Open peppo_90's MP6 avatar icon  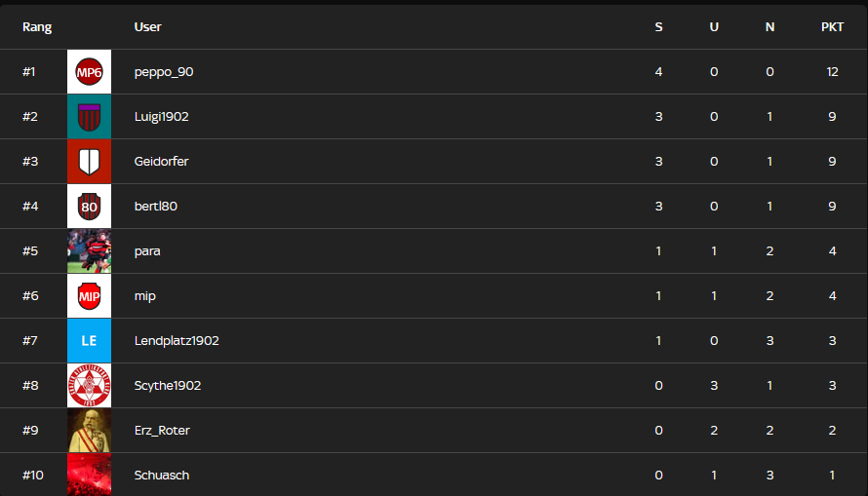pos(89,72)
